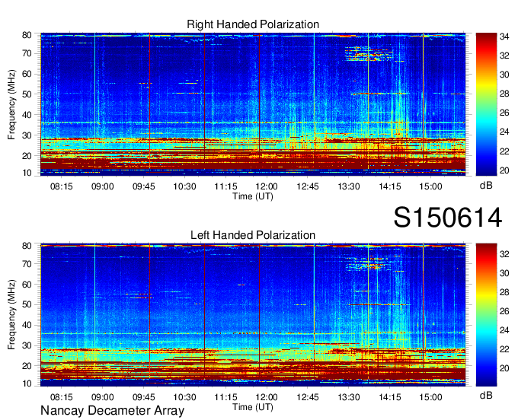Click the 'dB' label under the bottom color bar
This screenshot has height=420, width=518.
486,395
